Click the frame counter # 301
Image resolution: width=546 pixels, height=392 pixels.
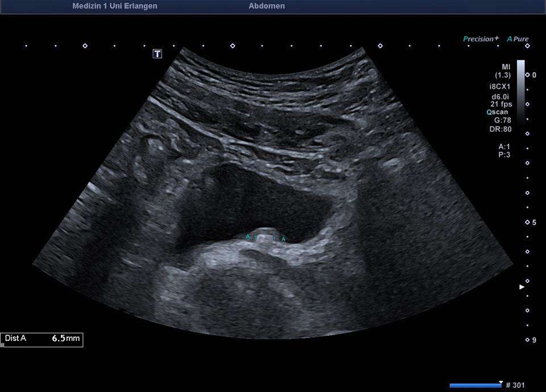[515, 386]
